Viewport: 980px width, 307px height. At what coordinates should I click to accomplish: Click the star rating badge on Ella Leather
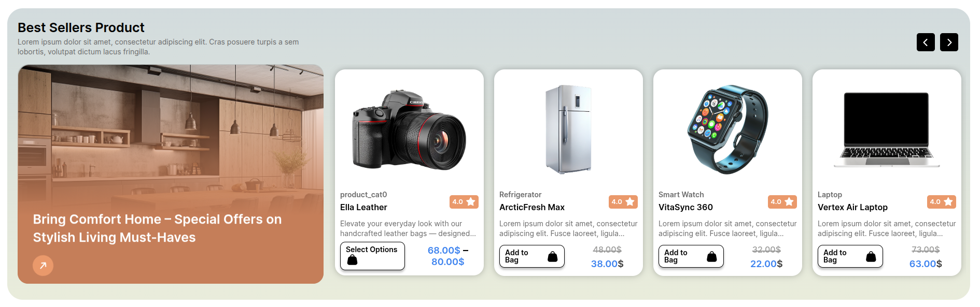click(464, 202)
